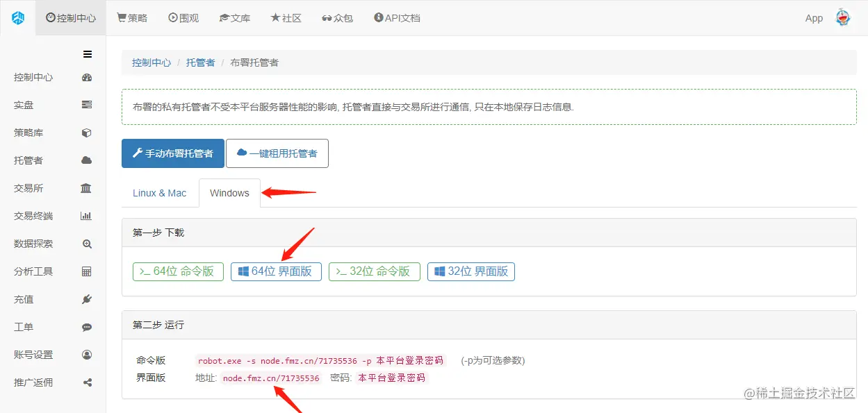Click the FMZ logo in top-left corner
This screenshot has height=413, width=868.
(18, 18)
